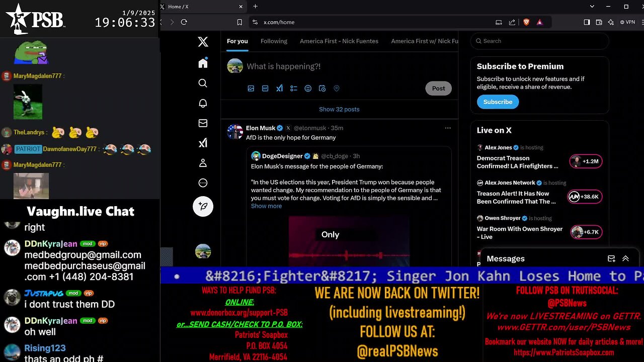Open Notifications with the bell icon

[203, 103]
